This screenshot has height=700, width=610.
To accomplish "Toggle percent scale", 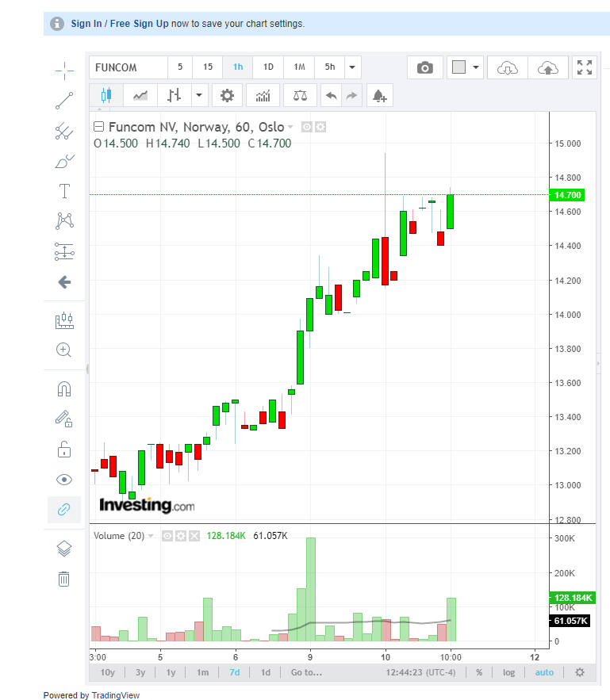I will tap(479, 672).
